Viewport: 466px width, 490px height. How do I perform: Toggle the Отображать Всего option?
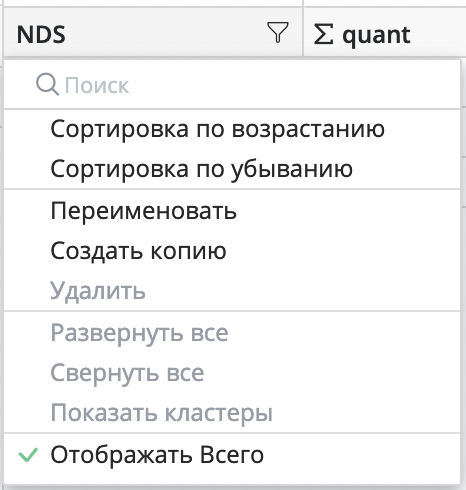(232, 455)
